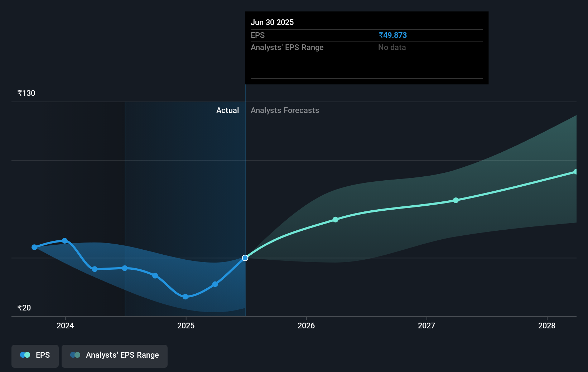
Task: Click the Jun 30 2025 tooltip title
Action: [272, 23]
